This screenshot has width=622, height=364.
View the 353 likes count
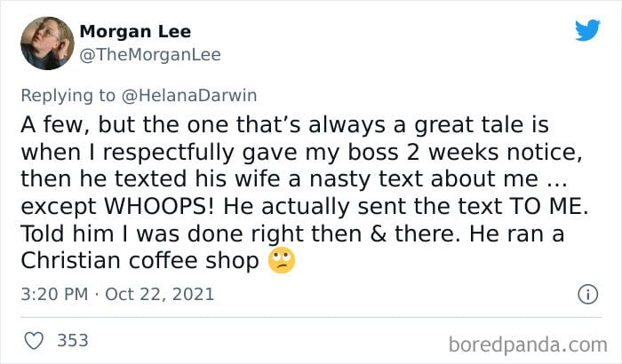(x=73, y=341)
